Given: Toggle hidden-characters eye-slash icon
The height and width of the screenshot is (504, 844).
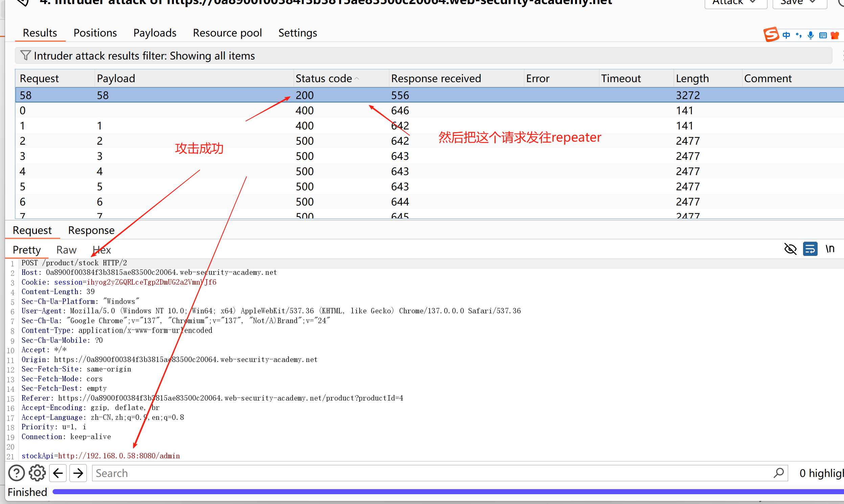Looking at the screenshot, I should click(x=790, y=249).
